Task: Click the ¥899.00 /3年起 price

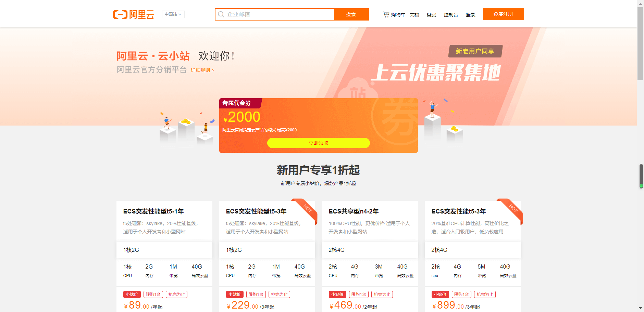Action: (456, 305)
